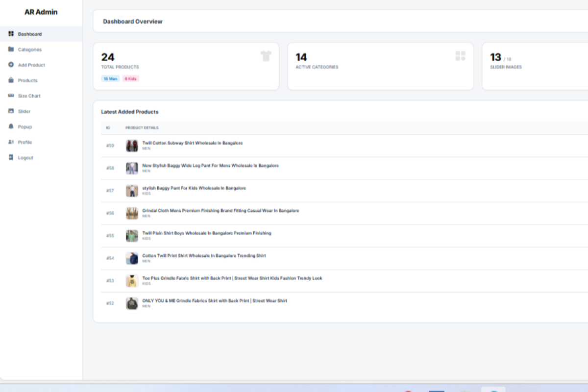Click the "SLIDER IMAGES" label
This screenshot has width=588, height=392.
click(x=506, y=67)
